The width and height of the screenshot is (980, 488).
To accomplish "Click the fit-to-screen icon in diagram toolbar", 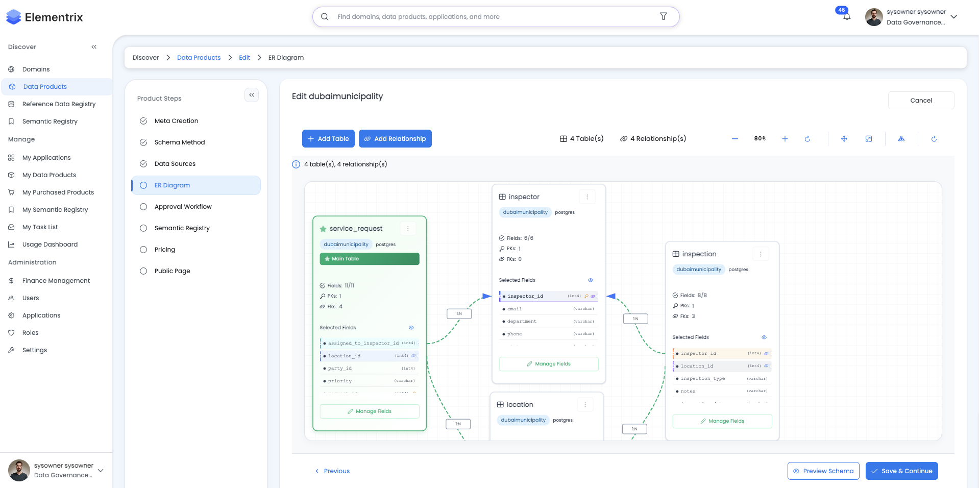I will click(869, 139).
